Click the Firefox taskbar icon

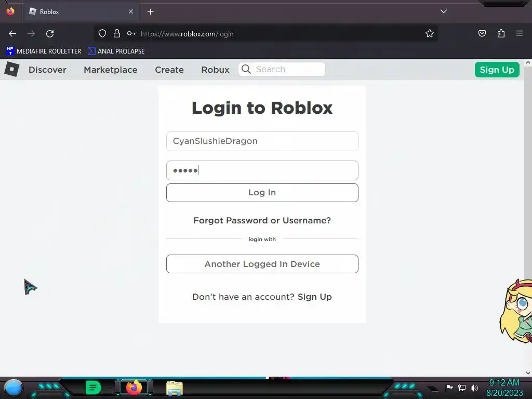click(x=134, y=388)
